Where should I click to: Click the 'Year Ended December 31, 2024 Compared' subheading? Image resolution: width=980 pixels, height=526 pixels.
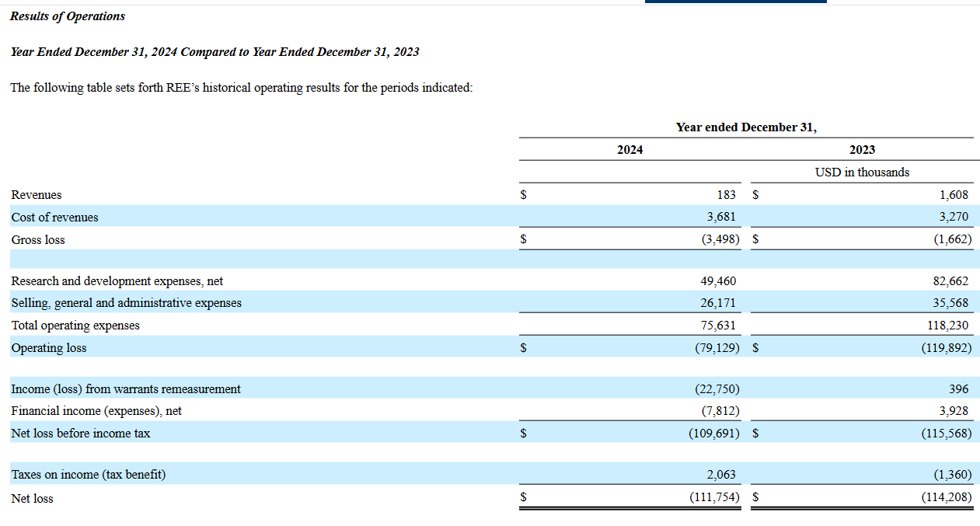coord(214,52)
